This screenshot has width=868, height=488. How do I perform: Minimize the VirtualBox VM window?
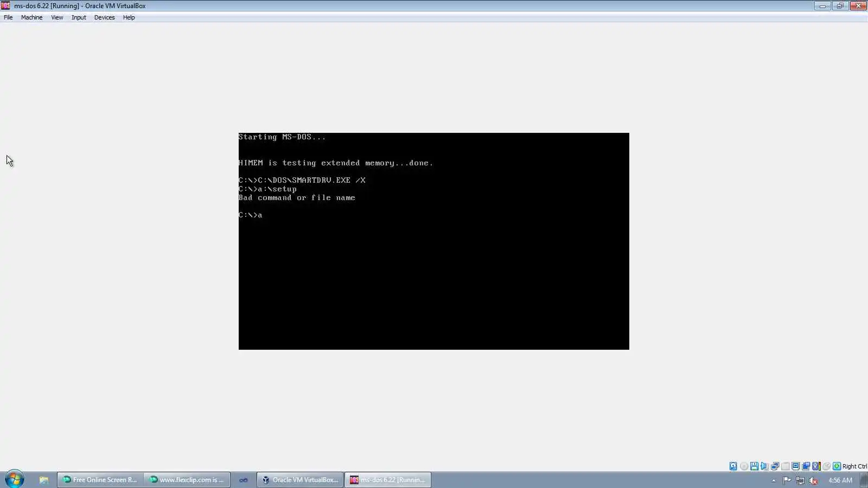(822, 6)
